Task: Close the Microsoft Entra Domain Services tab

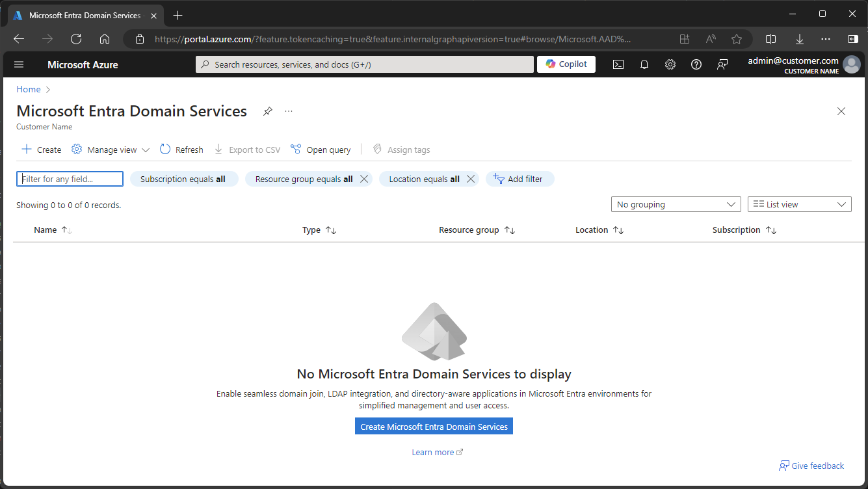Action: [153, 15]
